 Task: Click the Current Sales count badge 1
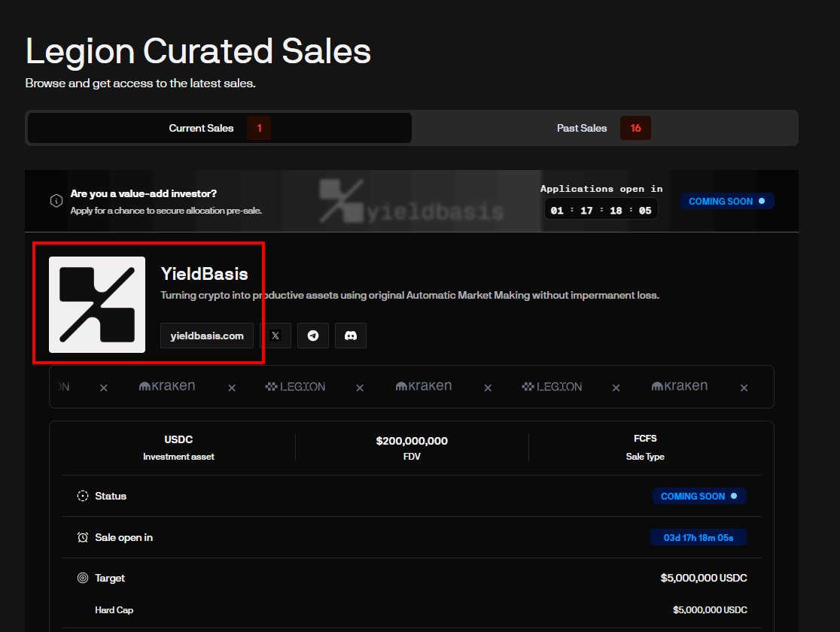(x=259, y=128)
